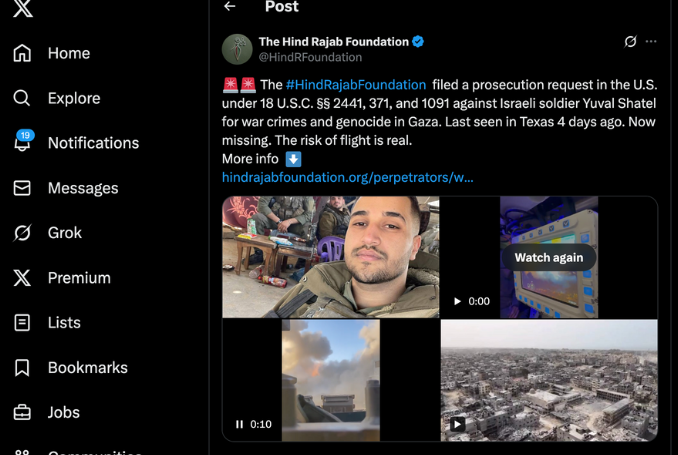
Task: Play the video showing 0:00
Action: pos(457,301)
